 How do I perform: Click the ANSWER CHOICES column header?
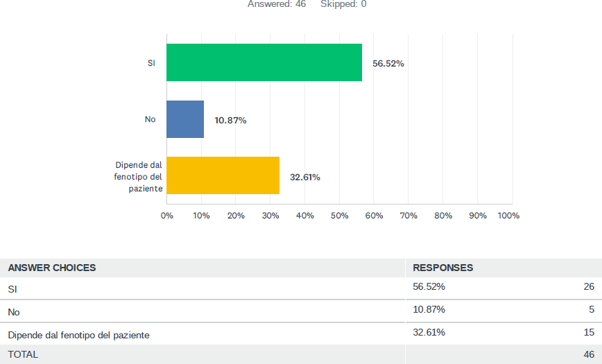click(x=52, y=268)
